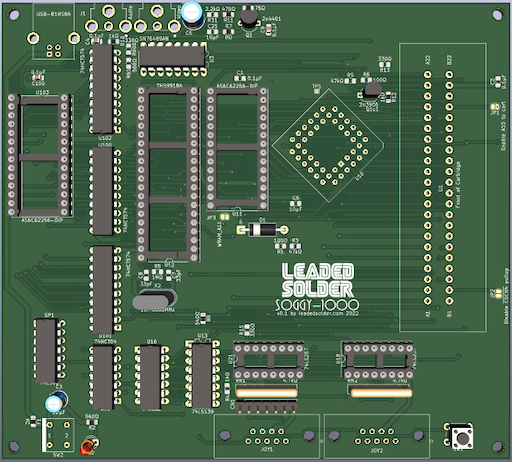Click the USB-B connector footprint
This screenshot has width=512, height=462.
54,32
